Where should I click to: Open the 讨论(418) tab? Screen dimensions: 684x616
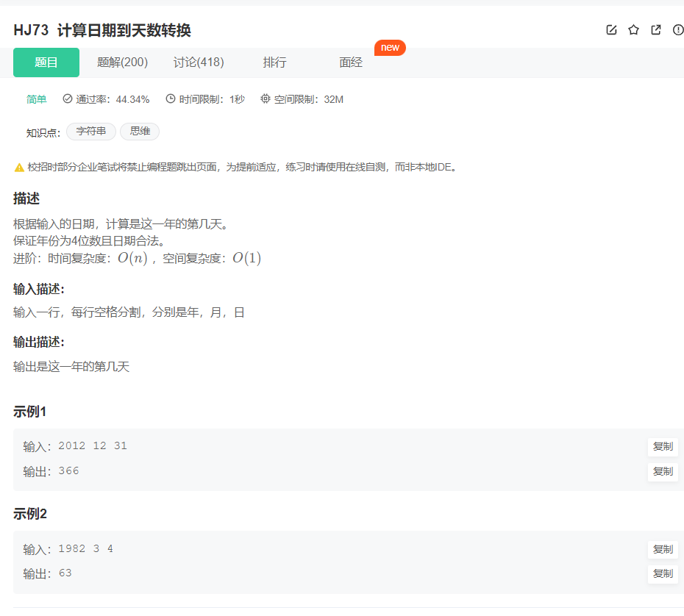198,62
